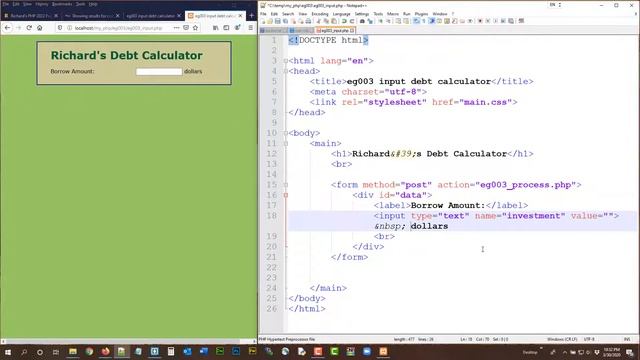Viewport: 640px width, 360px height.
Task: Click the site information icon in URL bar
Action: (69, 28)
